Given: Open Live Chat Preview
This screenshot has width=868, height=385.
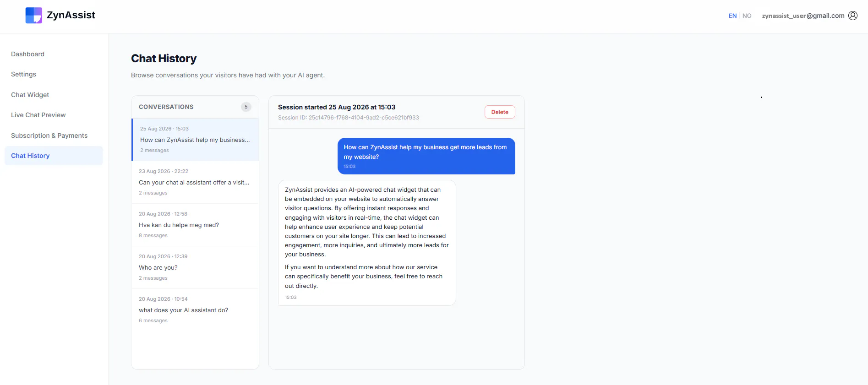Looking at the screenshot, I should [x=38, y=115].
